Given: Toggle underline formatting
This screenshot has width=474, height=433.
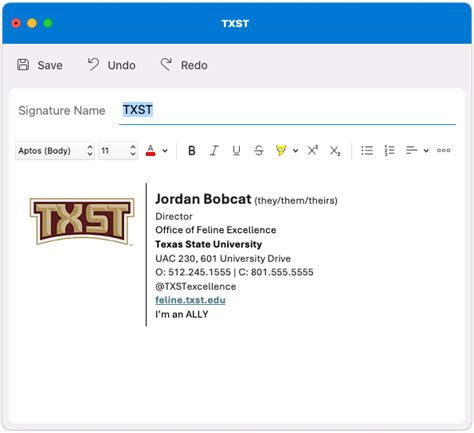Looking at the screenshot, I should coord(236,151).
